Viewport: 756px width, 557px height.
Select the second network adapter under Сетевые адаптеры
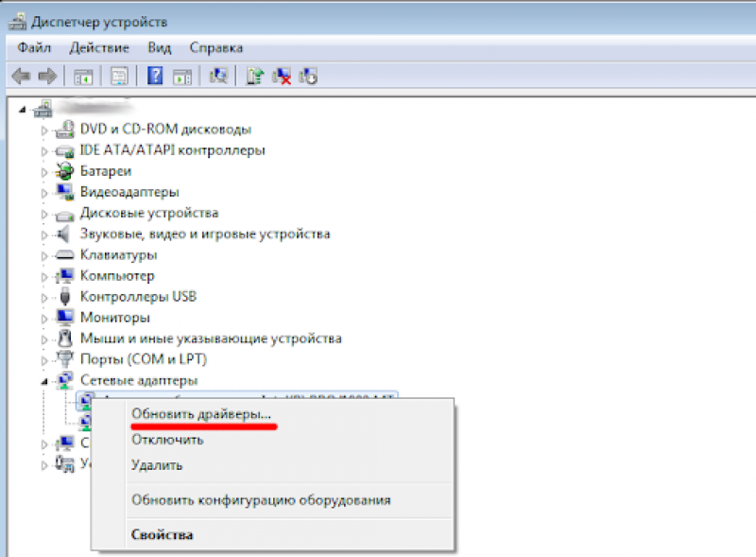(x=85, y=422)
